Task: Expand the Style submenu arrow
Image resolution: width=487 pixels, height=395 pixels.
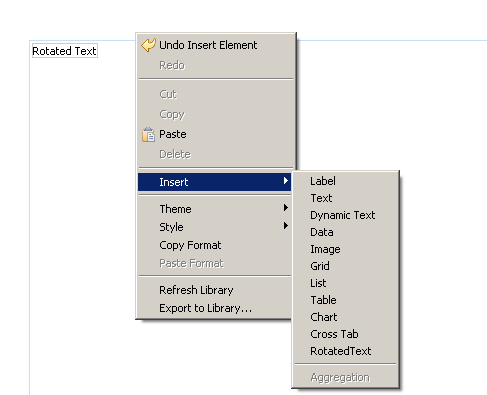Action: 286,226
